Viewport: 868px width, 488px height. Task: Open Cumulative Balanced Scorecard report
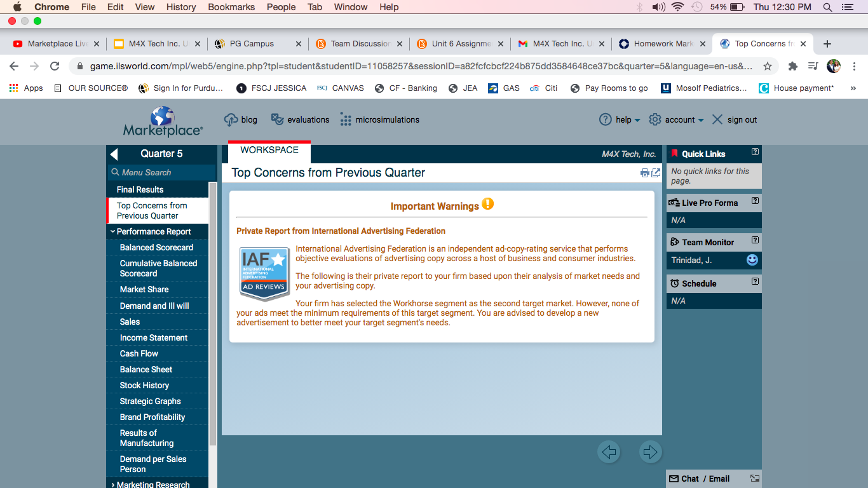[x=158, y=268]
